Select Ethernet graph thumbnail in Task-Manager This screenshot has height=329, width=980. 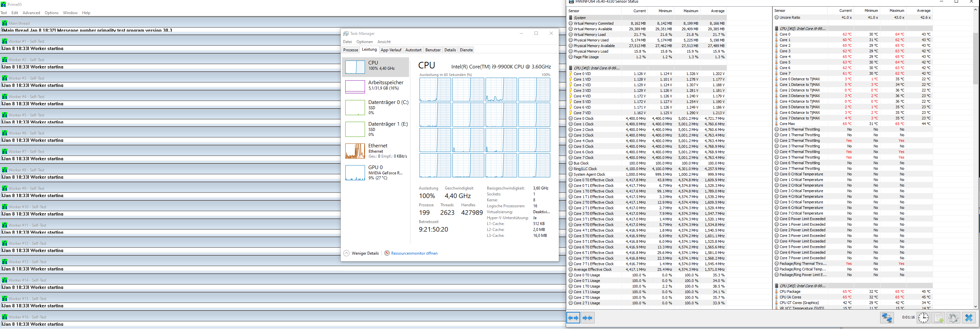point(355,151)
